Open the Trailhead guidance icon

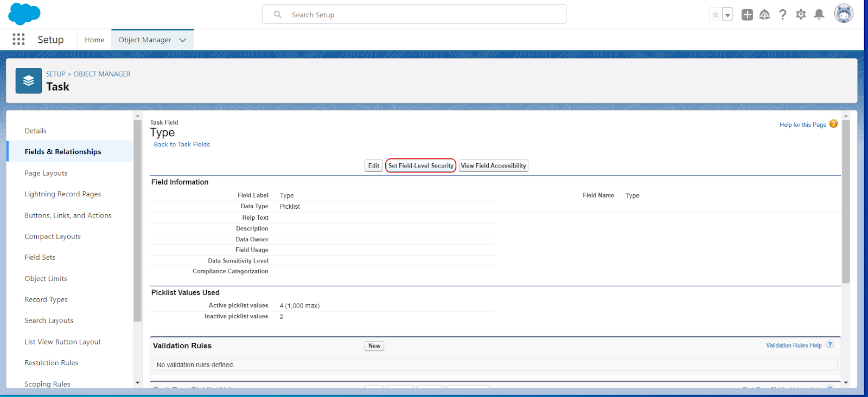[764, 15]
